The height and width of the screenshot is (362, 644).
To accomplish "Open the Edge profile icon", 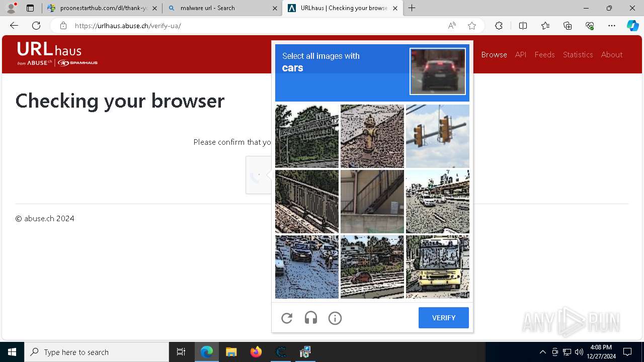I will point(11,8).
